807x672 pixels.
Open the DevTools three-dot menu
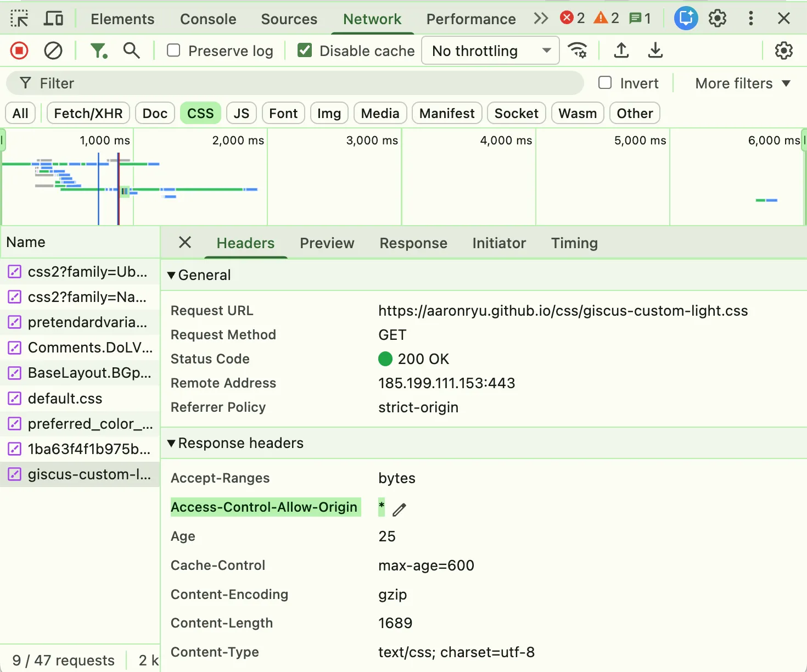[750, 19]
